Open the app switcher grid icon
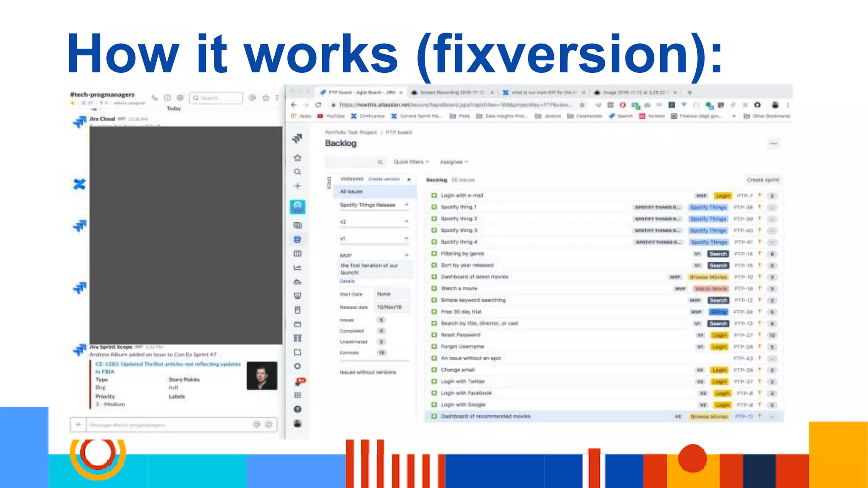Viewport: 868px width, 488px height. pos(298,395)
